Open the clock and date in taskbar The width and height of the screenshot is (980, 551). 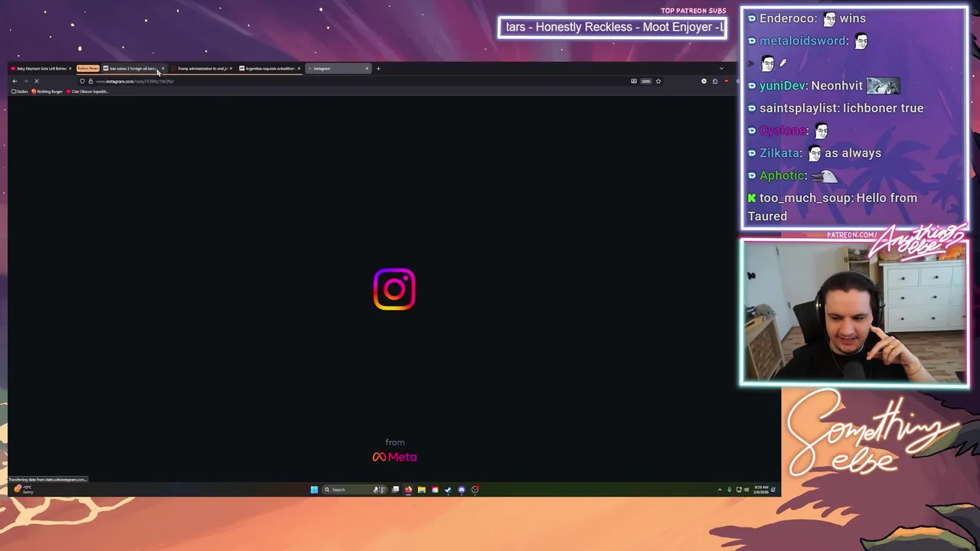762,490
